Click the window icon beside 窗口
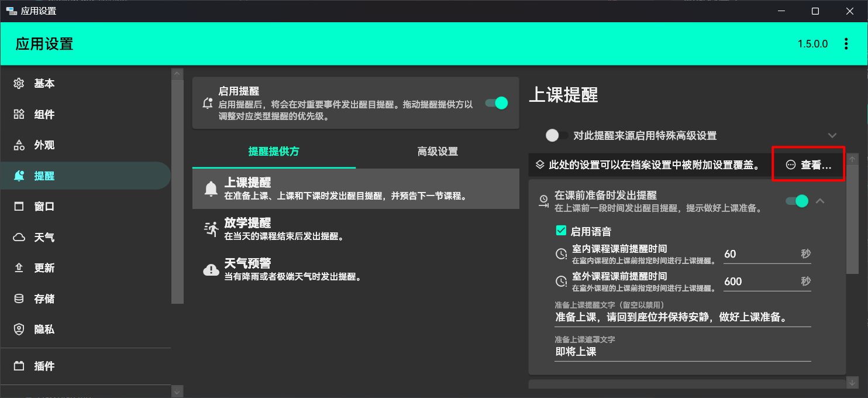The image size is (868, 398). pyautogui.click(x=19, y=207)
